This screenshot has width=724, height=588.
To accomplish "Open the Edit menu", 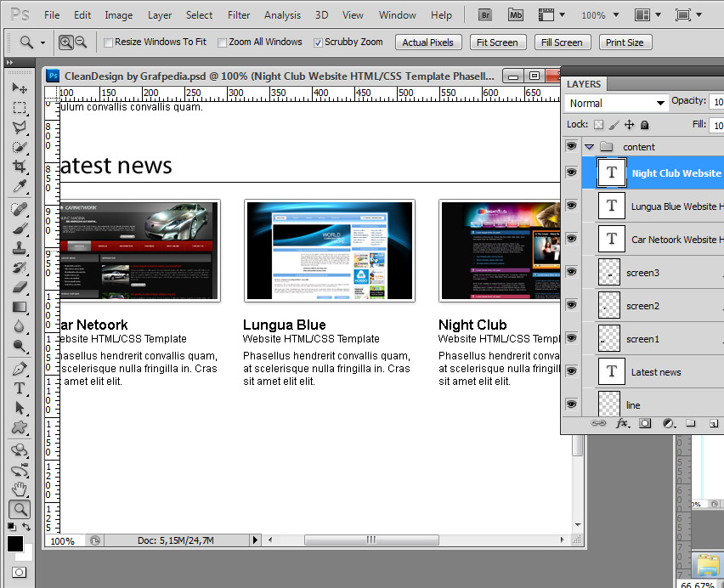I will tap(82, 15).
